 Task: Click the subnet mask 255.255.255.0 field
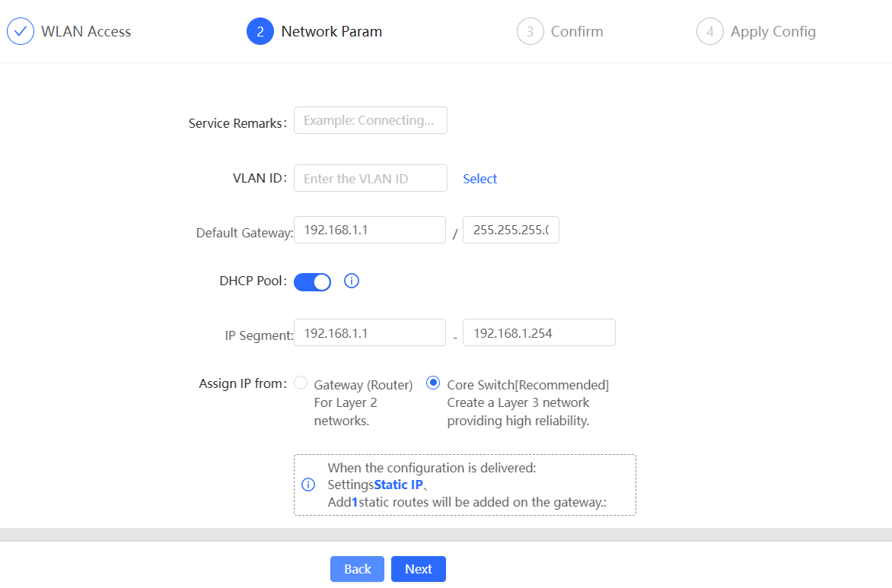coord(511,230)
